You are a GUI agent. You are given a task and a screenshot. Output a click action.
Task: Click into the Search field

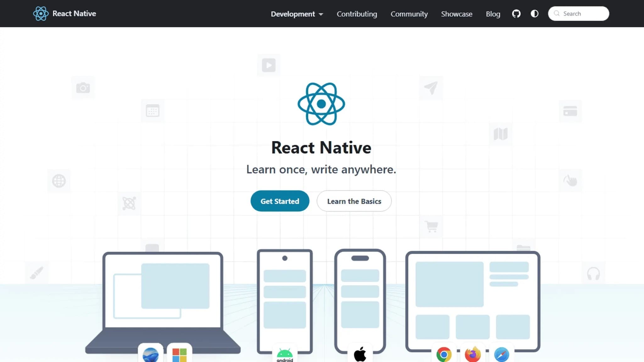coord(579,14)
